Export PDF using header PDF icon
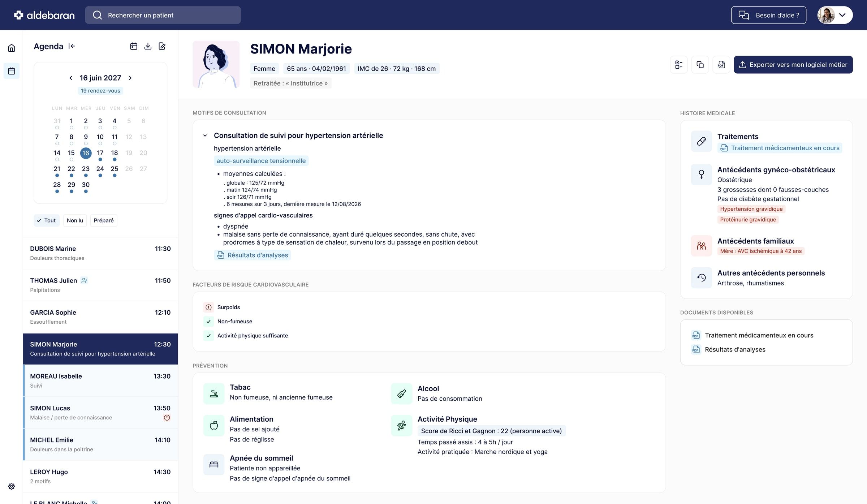Image resolution: width=867 pixels, height=504 pixels. pos(721,65)
